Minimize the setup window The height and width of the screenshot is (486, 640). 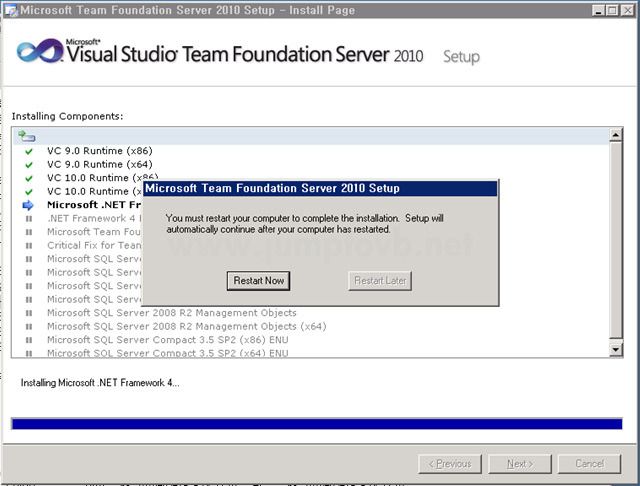(598, 11)
